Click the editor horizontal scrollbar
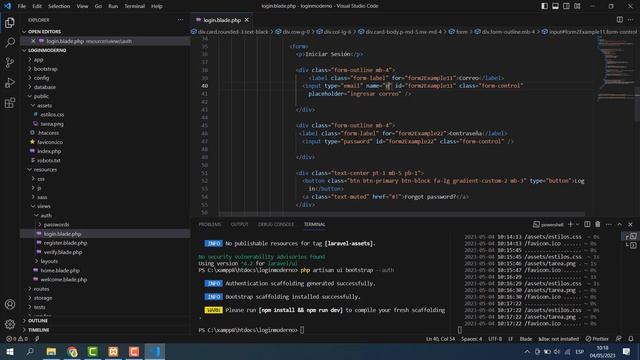Screen dimensions: 640x360 (x=402, y=214)
